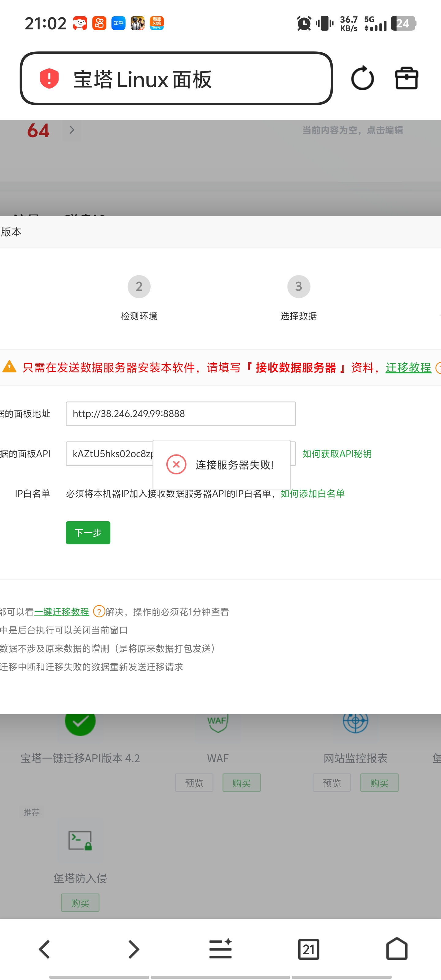This screenshot has height=980, width=441.
Task: Click the red 64 number
Action: [38, 130]
